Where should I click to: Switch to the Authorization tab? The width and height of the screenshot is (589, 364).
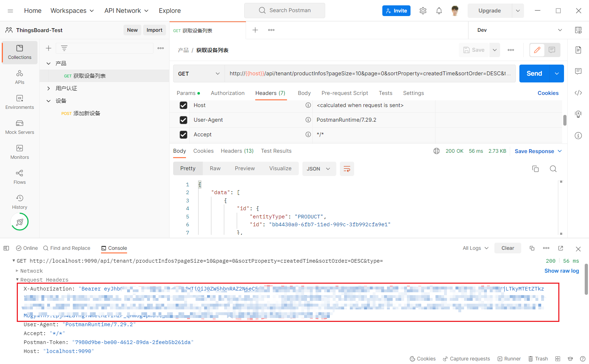[x=228, y=93]
